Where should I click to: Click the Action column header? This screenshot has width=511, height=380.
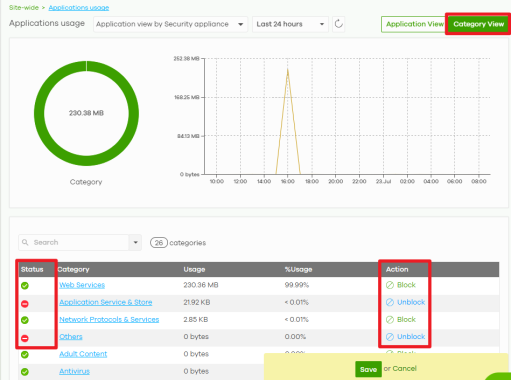click(397, 269)
